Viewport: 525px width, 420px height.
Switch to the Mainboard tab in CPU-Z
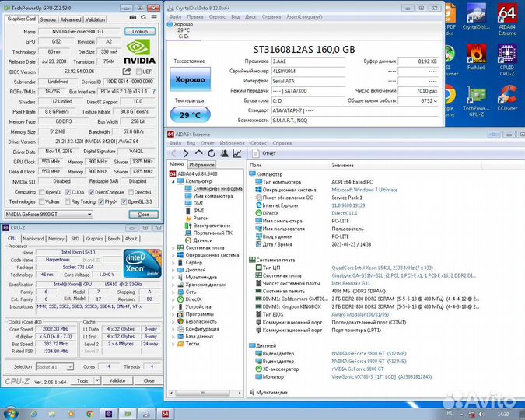(x=33, y=239)
